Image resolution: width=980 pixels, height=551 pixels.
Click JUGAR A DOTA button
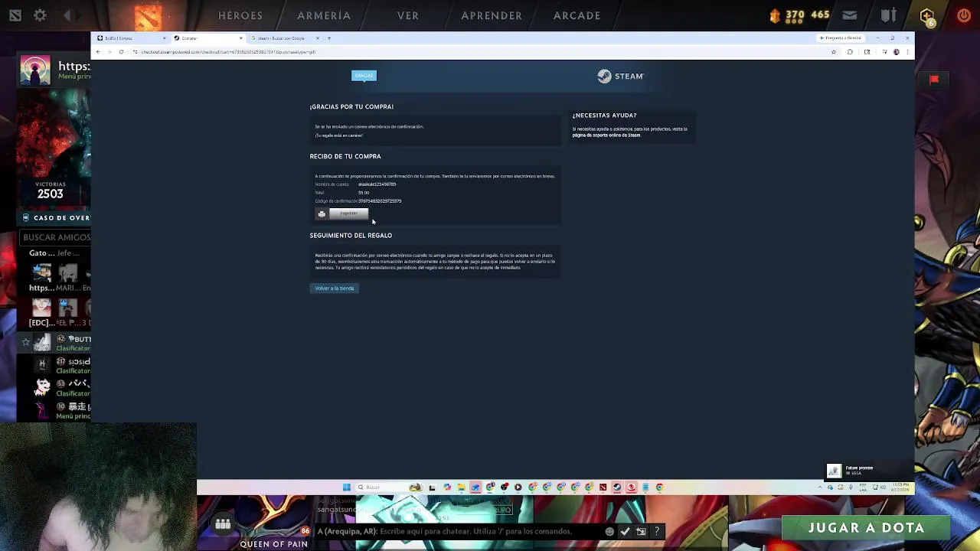866,528
